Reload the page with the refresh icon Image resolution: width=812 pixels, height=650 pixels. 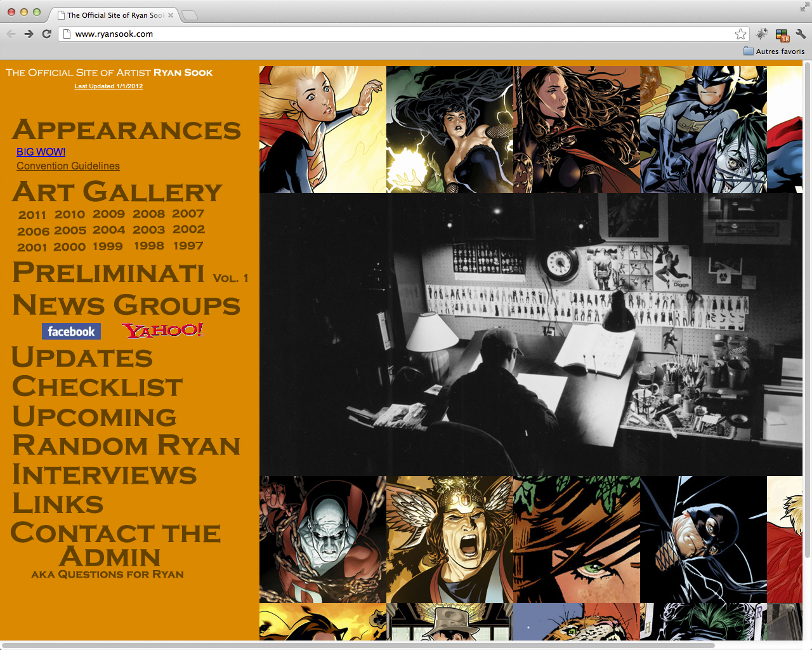coord(46,34)
